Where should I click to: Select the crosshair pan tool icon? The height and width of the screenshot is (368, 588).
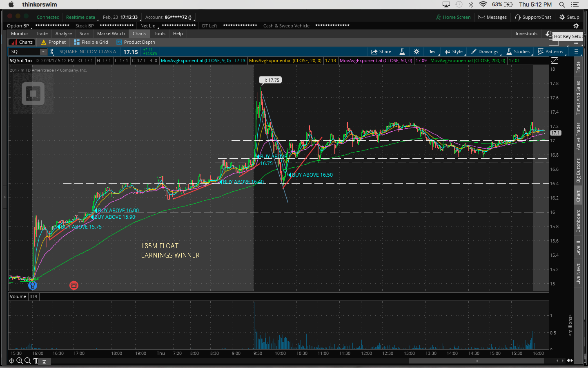(11, 361)
